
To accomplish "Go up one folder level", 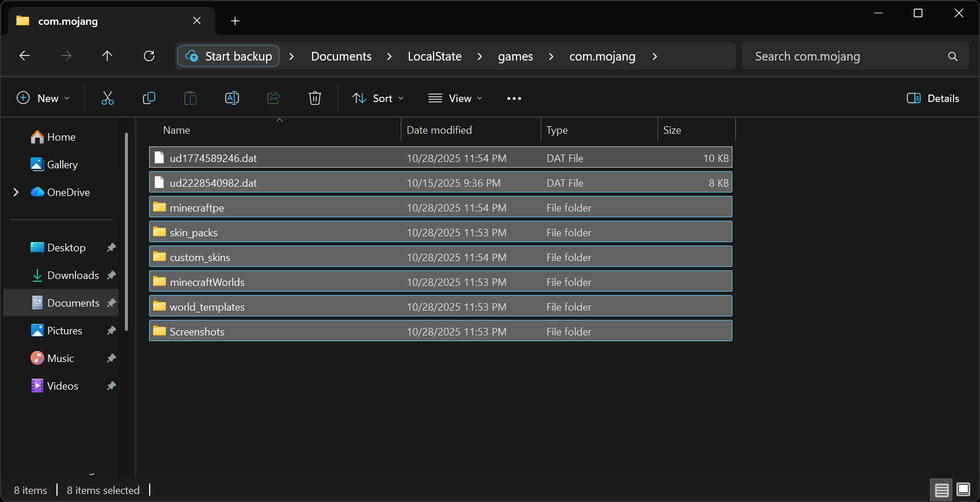I will [x=107, y=56].
